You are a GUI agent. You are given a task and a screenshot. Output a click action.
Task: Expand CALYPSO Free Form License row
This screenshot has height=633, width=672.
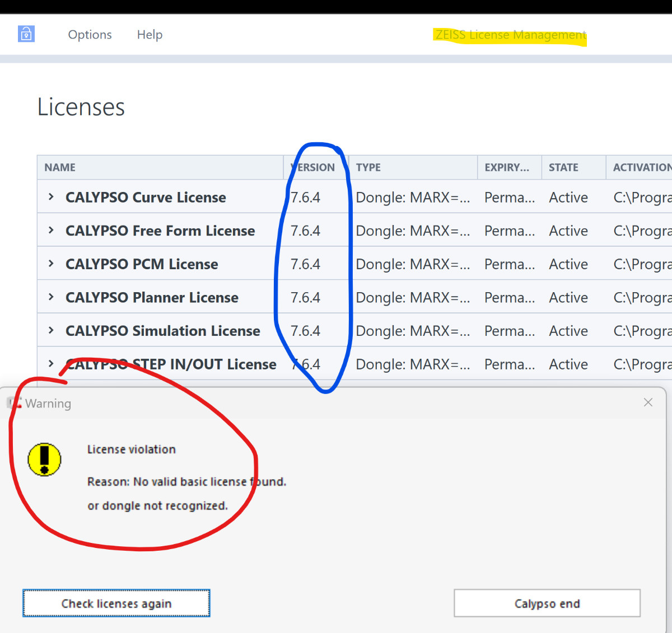click(51, 230)
